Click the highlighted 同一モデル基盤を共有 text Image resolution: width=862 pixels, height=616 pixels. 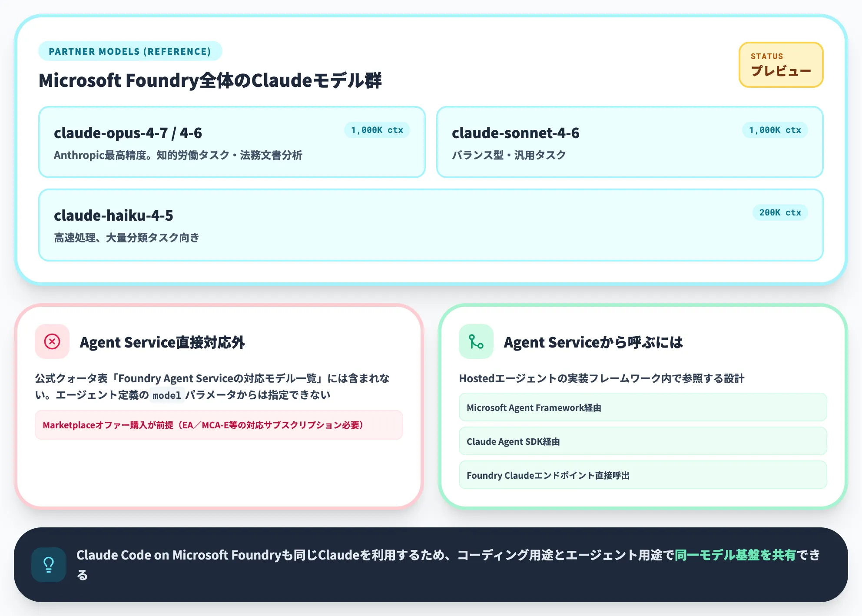(x=735, y=555)
